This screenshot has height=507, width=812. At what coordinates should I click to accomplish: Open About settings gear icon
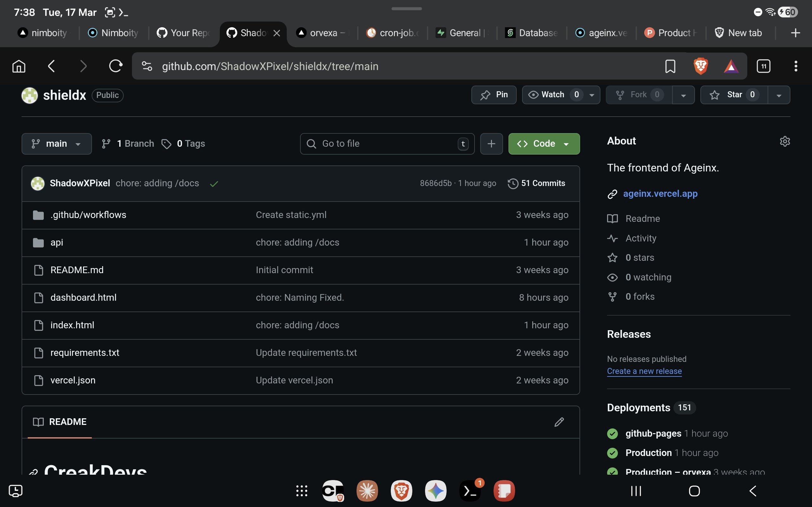pos(784,141)
